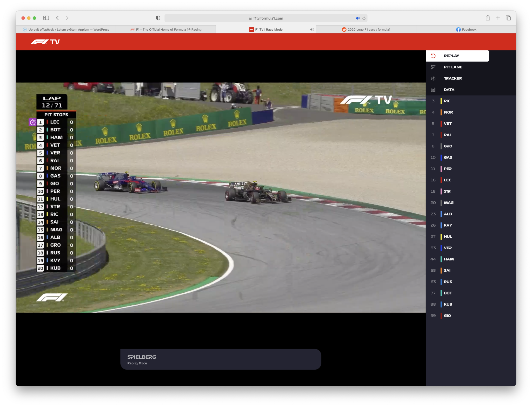Toggle the Safari sidebar
The height and width of the screenshot is (407, 532).
tap(46, 18)
